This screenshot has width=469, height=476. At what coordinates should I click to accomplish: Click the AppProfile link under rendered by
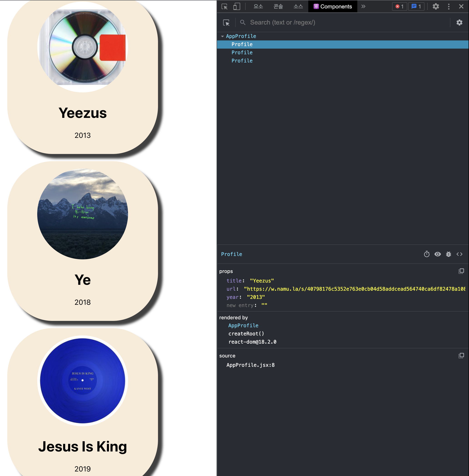[x=243, y=325]
